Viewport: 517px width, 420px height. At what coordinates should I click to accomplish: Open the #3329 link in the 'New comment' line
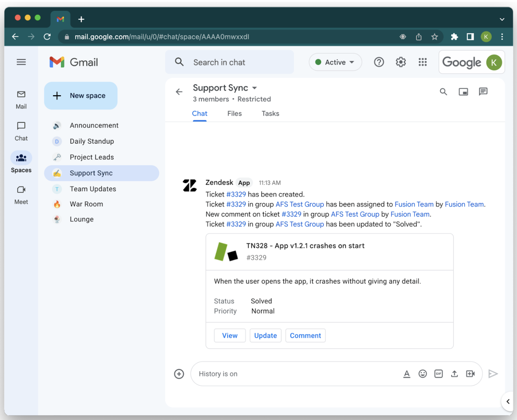291,214
